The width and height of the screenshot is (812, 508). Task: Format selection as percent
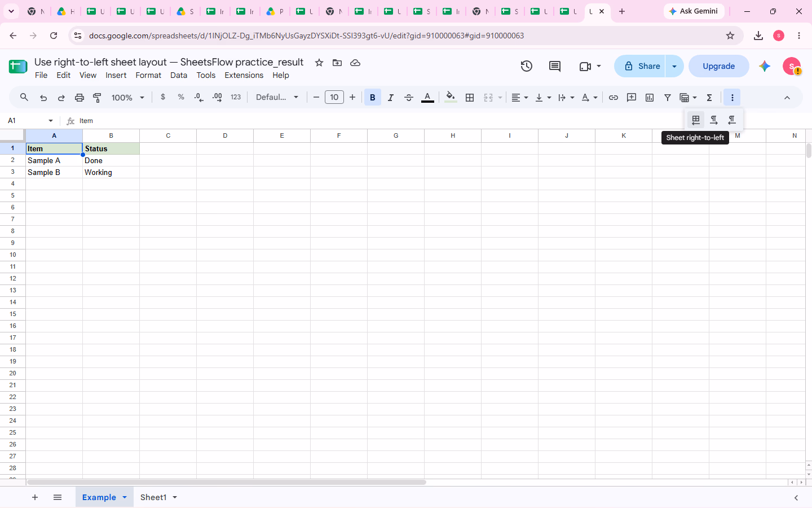(181, 97)
